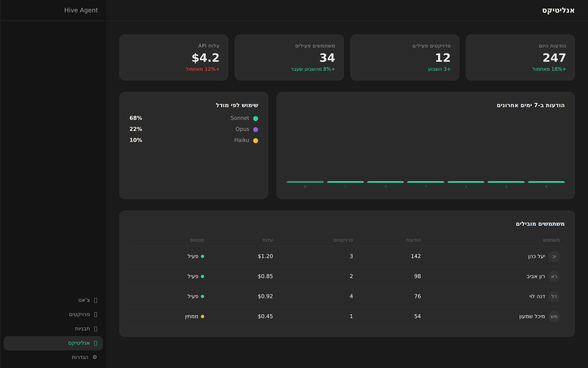
Task: Click the Opus model label
Action: point(242,129)
